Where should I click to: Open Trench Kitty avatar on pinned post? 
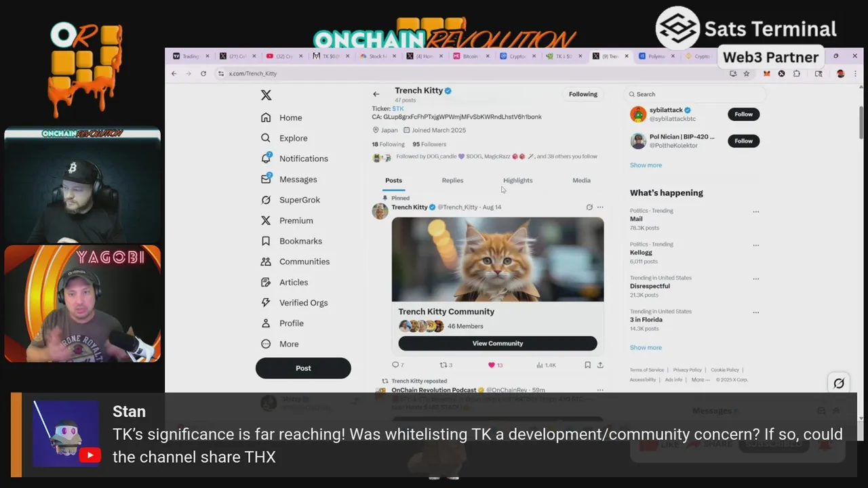coord(380,211)
